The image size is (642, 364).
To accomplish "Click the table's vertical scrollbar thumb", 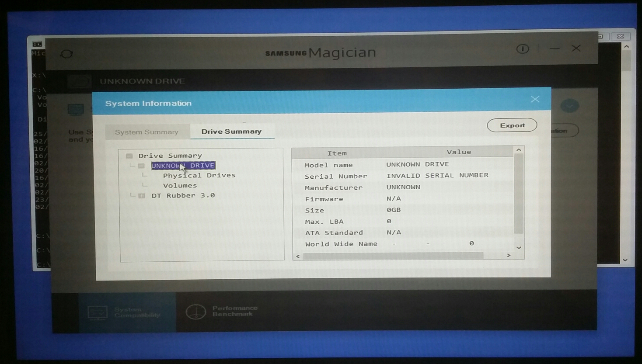I will coord(519,194).
